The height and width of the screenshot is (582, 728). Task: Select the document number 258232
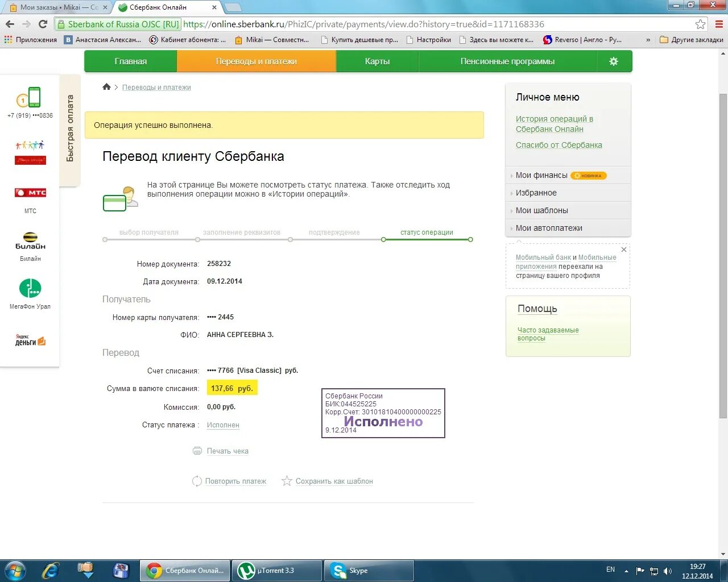[x=219, y=264]
